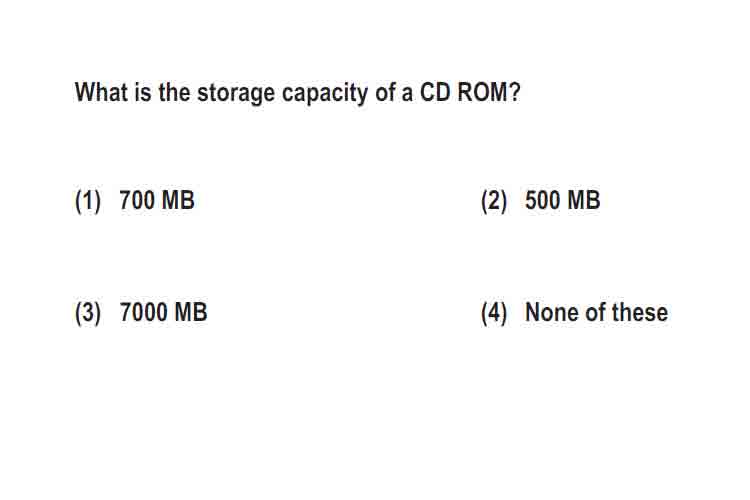Click option number (3) marker
This screenshot has width=750, height=500.
(88, 313)
